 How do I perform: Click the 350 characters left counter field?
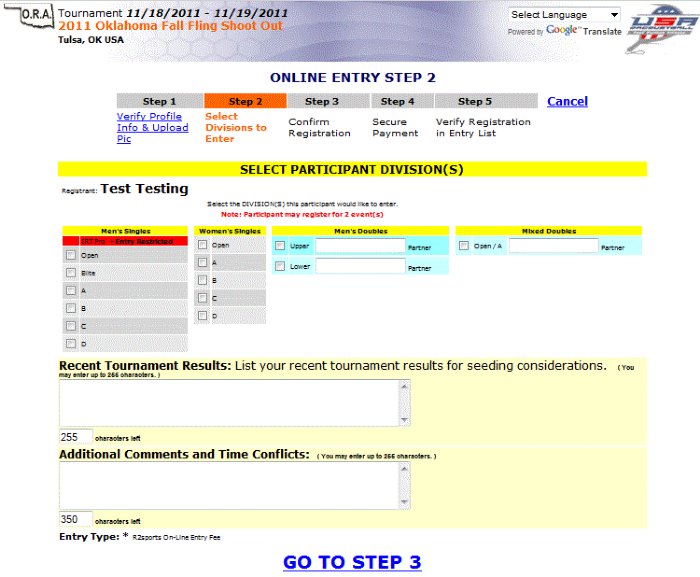point(75,519)
